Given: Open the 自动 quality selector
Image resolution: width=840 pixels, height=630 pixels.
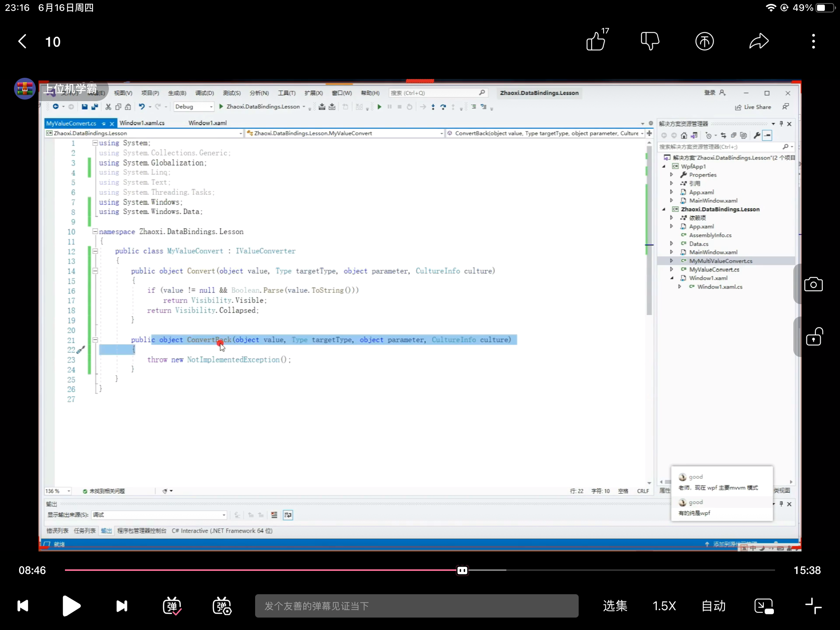Looking at the screenshot, I should (x=714, y=605).
